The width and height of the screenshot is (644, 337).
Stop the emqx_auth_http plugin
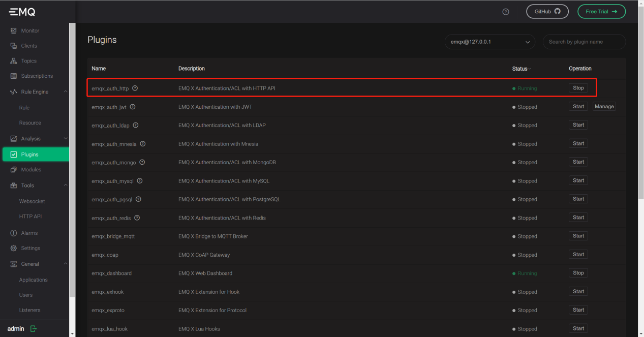[x=578, y=88]
